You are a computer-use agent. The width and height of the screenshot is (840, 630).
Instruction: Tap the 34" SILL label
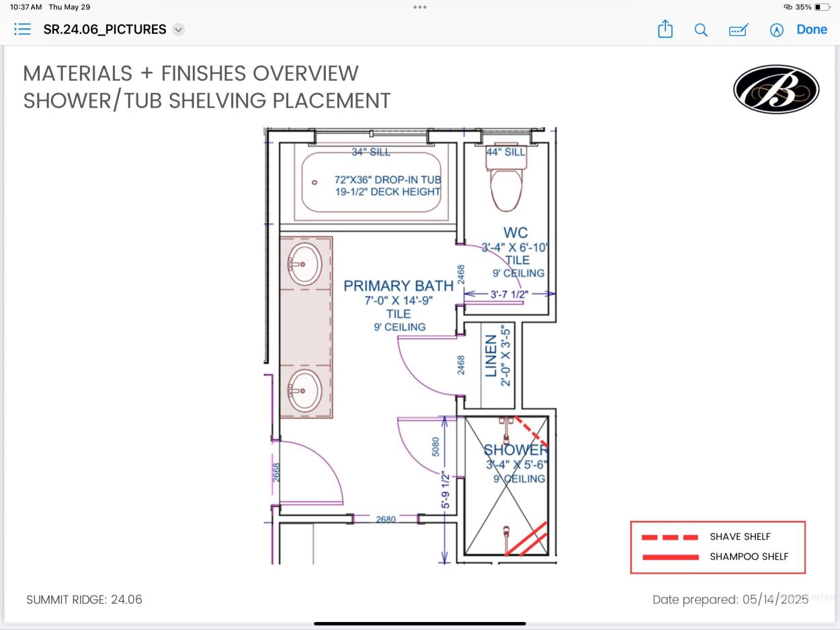[x=371, y=153]
